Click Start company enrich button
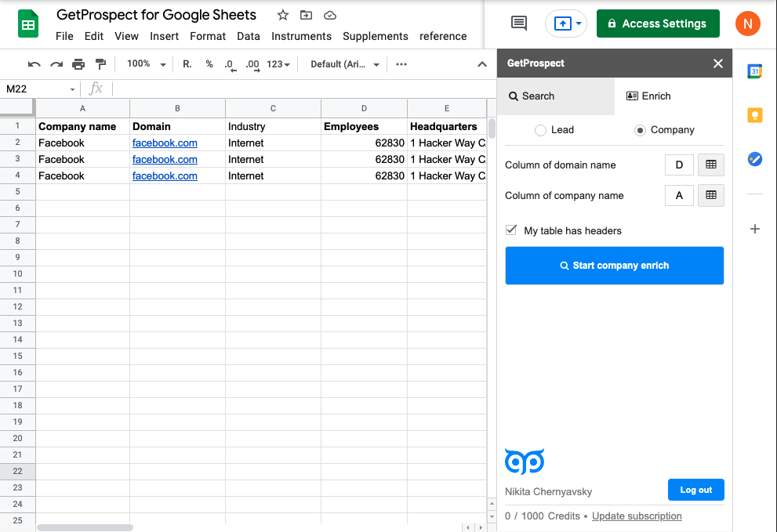The image size is (777, 532). click(614, 266)
